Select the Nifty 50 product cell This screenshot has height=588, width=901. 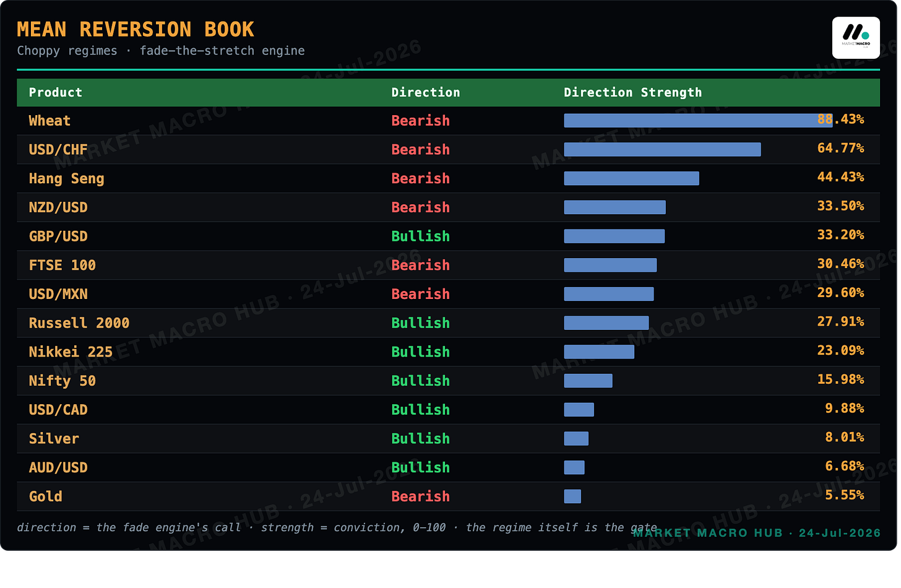[63, 381]
